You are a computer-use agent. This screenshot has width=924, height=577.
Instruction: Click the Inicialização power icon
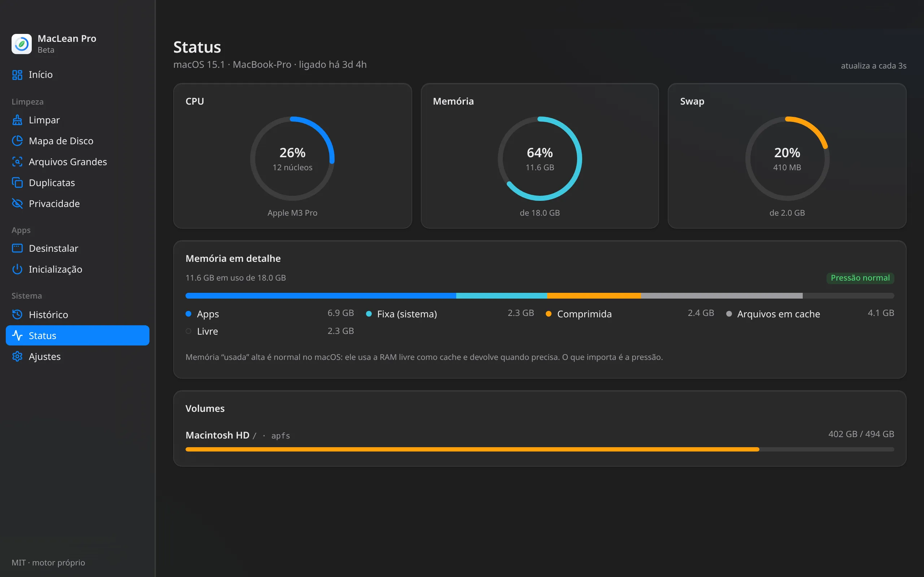click(17, 269)
